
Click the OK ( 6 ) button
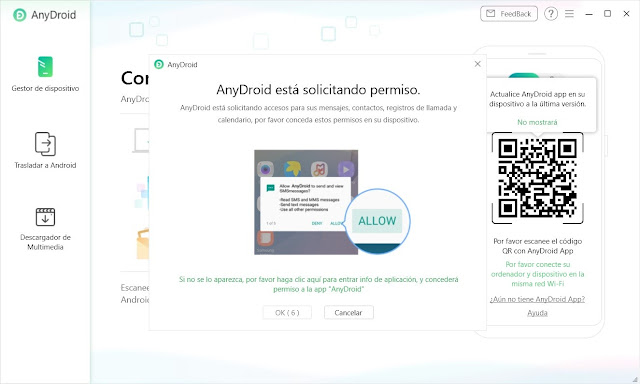[x=287, y=313]
